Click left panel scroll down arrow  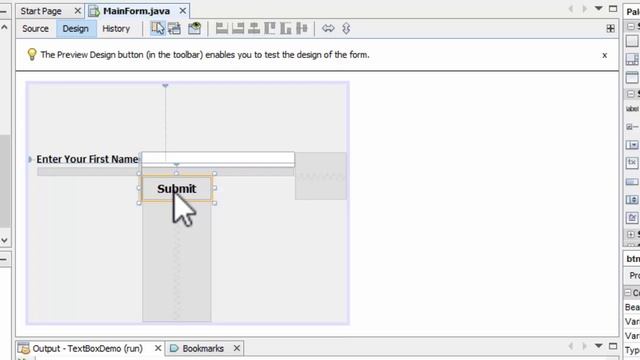pyautogui.click(x=4, y=240)
